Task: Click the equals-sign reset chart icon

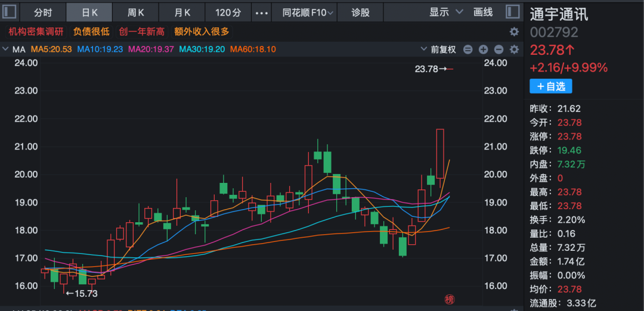Action: (468, 49)
